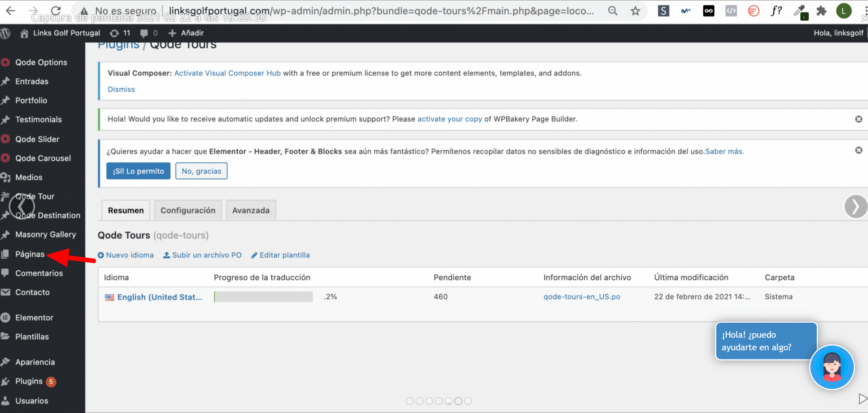The image size is (868, 413).
Task: Select the Resumen tab
Action: pos(126,210)
